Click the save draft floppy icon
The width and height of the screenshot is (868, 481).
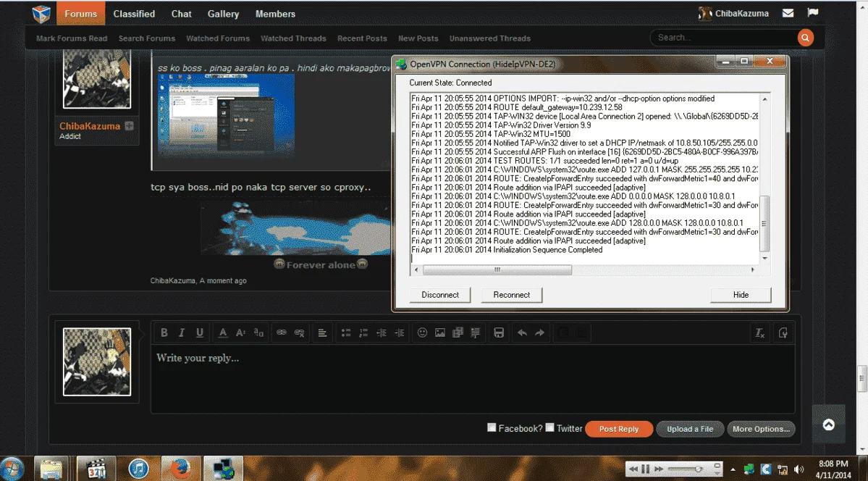coord(499,332)
